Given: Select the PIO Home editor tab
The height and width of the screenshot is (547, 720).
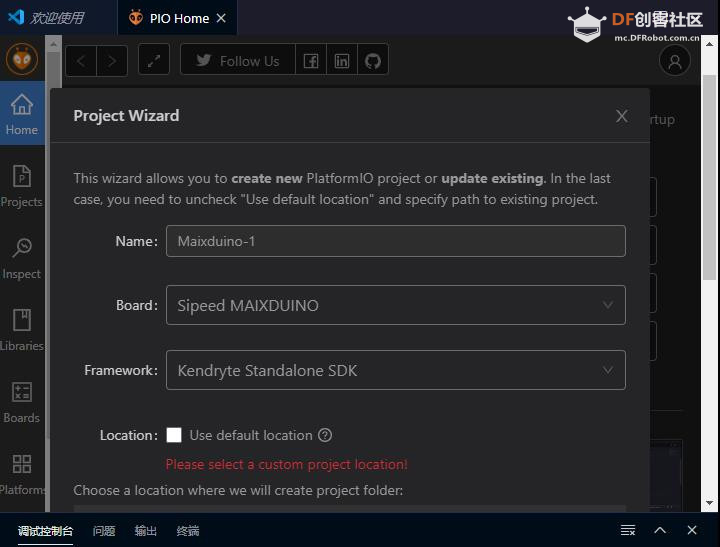Looking at the screenshot, I should (x=179, y=18).
